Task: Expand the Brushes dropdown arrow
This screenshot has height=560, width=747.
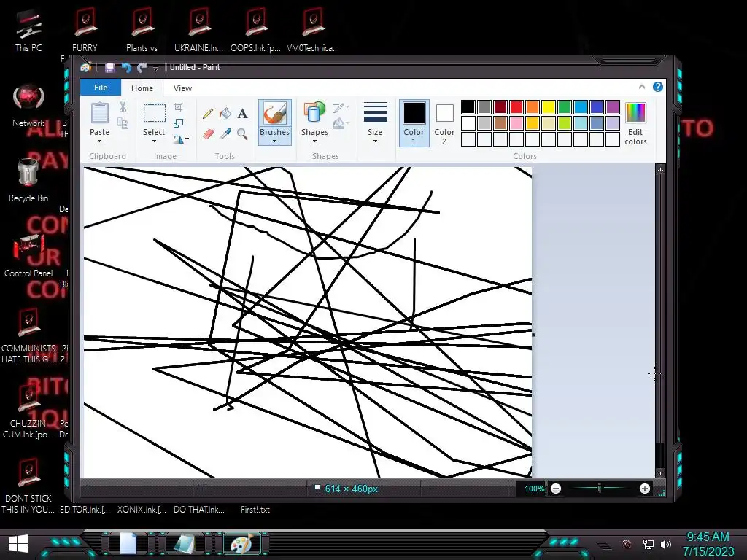Action: (x=274, y=141)
